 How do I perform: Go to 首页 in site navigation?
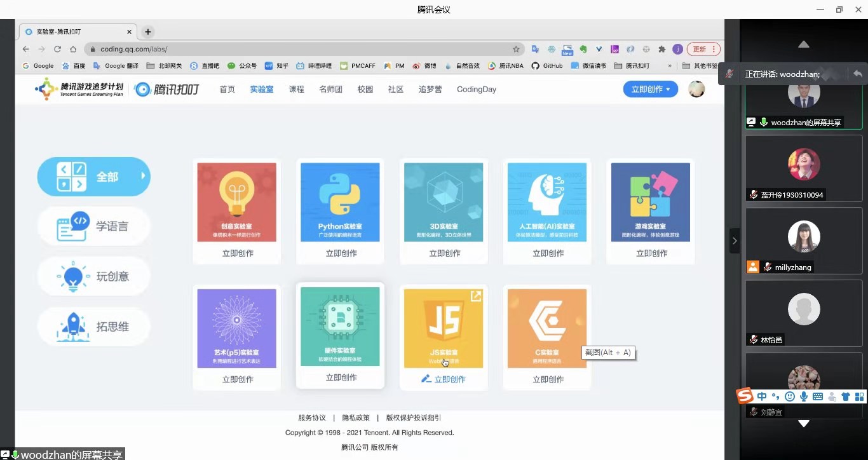pos(227,90)
